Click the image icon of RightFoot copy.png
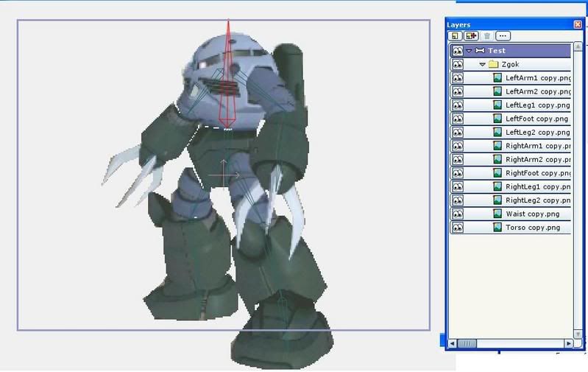 (x=497, y=173)
